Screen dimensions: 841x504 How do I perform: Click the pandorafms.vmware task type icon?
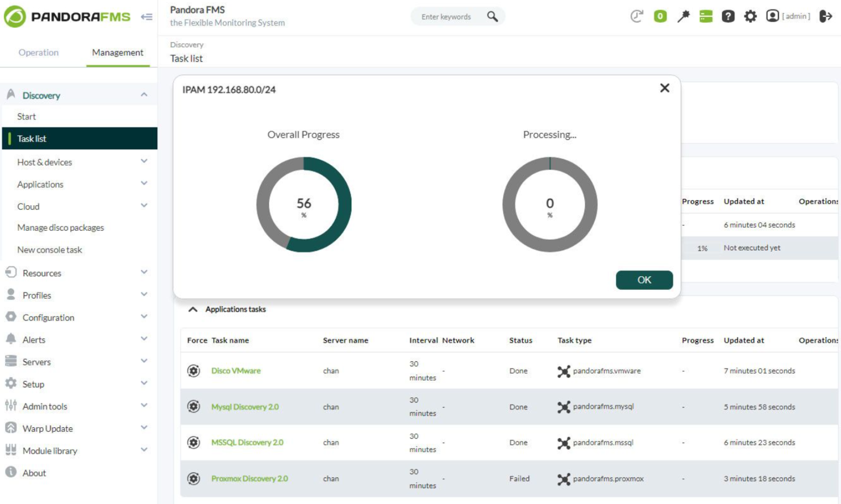(x=563, y=370)
